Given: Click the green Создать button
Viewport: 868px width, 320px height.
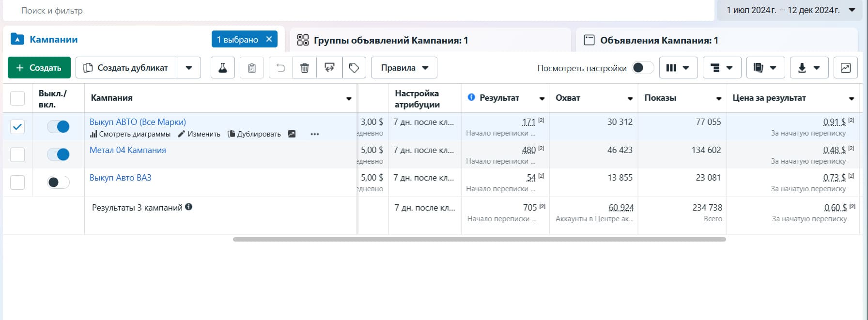Looking at the screenshot, I should click(x=39, y=68).
